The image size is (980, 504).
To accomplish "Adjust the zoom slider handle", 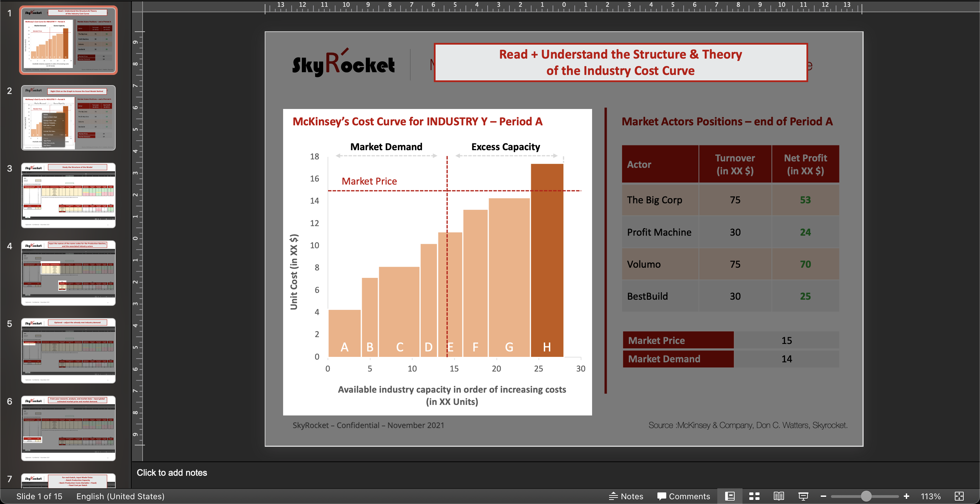I will [x=866, y=496].
